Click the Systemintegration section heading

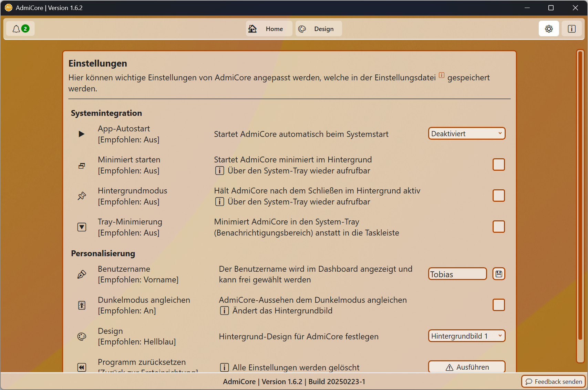click(x=106, y=113)
